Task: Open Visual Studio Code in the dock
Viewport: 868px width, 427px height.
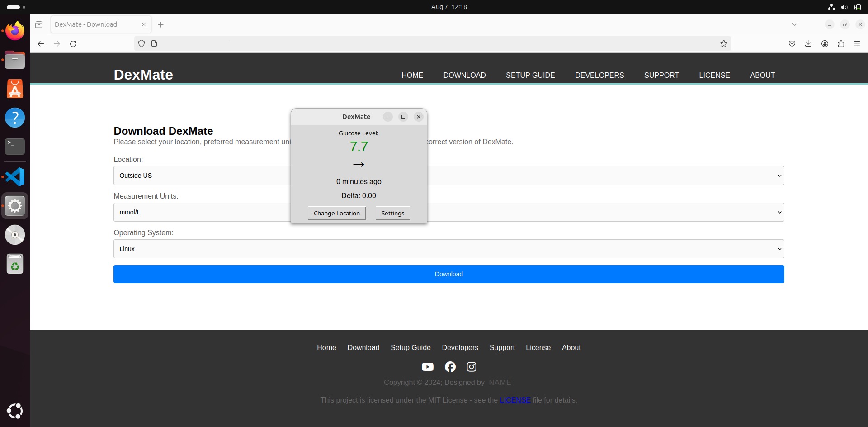Action: [x=15, y=177]
